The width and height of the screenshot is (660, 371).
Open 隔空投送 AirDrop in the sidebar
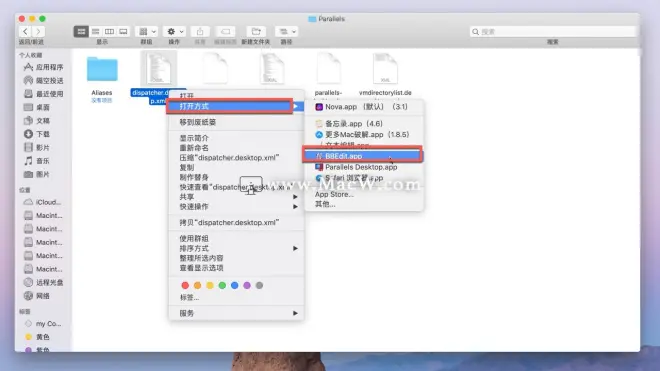pyautogui.click(x=44, y=80)
